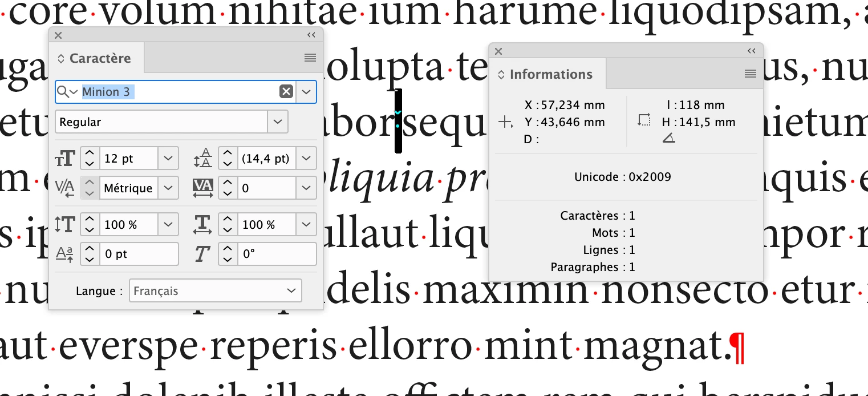Viewport: 868px width, 396px height.
Task: Adjust font size stepper arrows
Action: [x=90, y=159]
